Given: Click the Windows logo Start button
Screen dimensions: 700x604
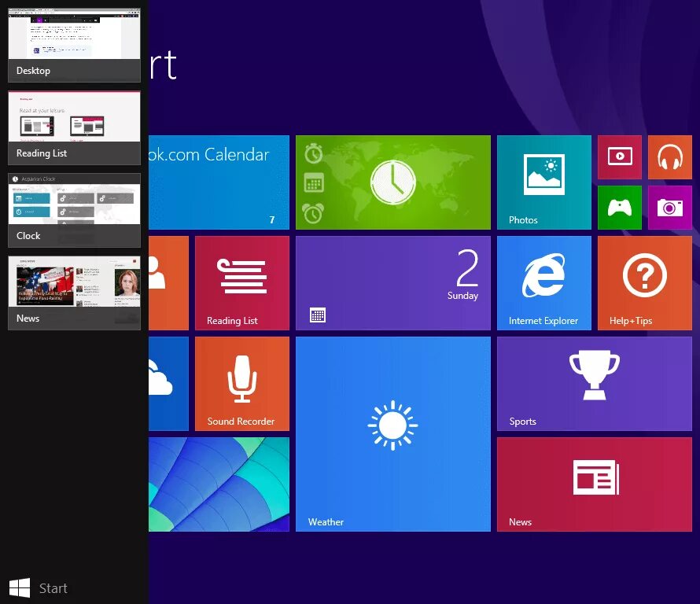Looking at the screenshot, I should pos(20,588).
